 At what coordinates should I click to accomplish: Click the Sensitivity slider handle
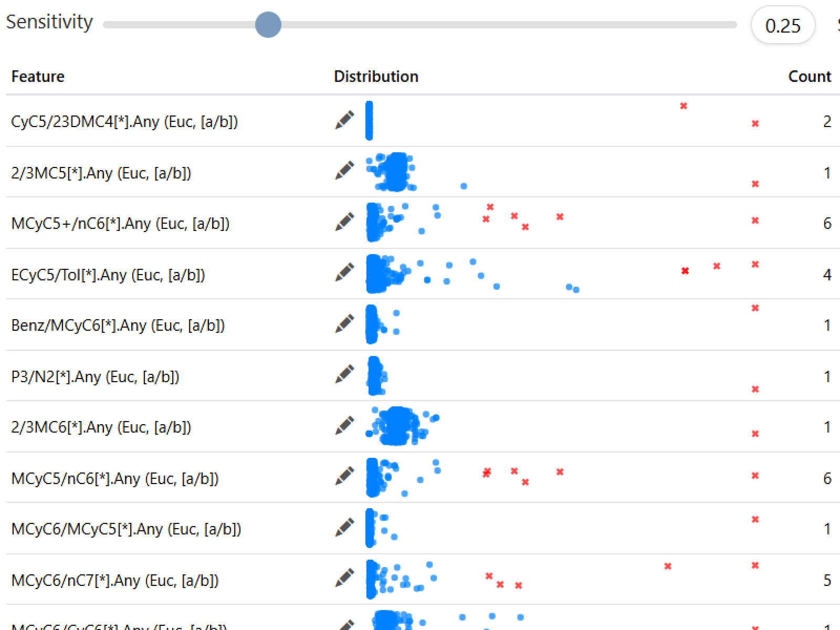click(x=268, y=25)
